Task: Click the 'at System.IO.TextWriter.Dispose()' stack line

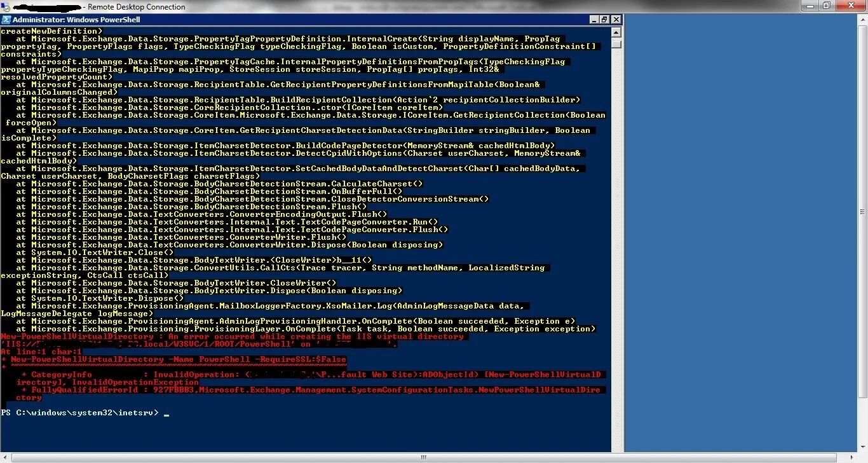Action: 100,298
